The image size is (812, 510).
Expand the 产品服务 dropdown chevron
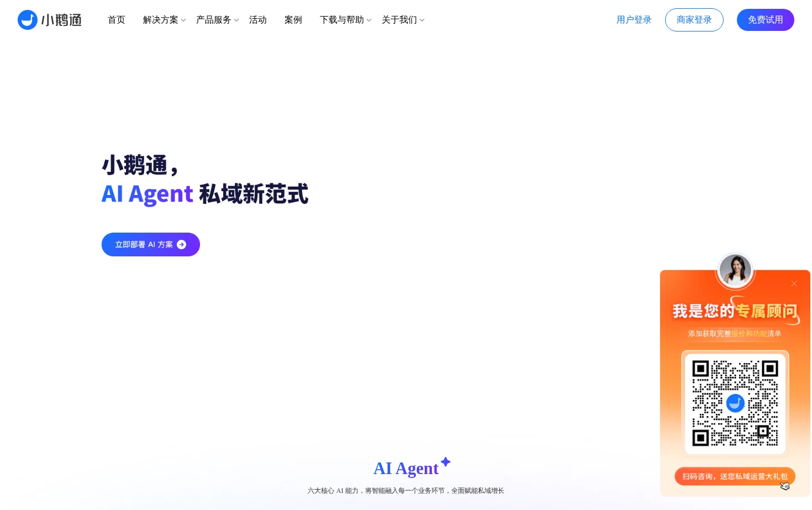[x=236, y=20]
